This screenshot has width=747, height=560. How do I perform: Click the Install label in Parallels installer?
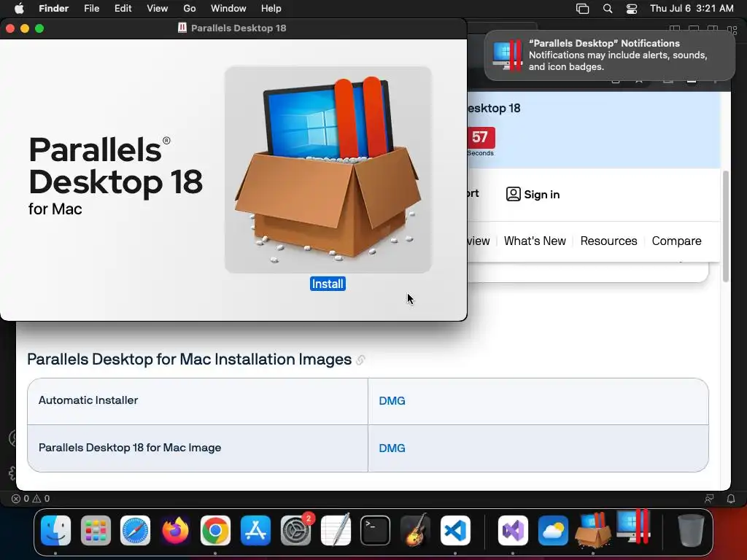[328, 284]
